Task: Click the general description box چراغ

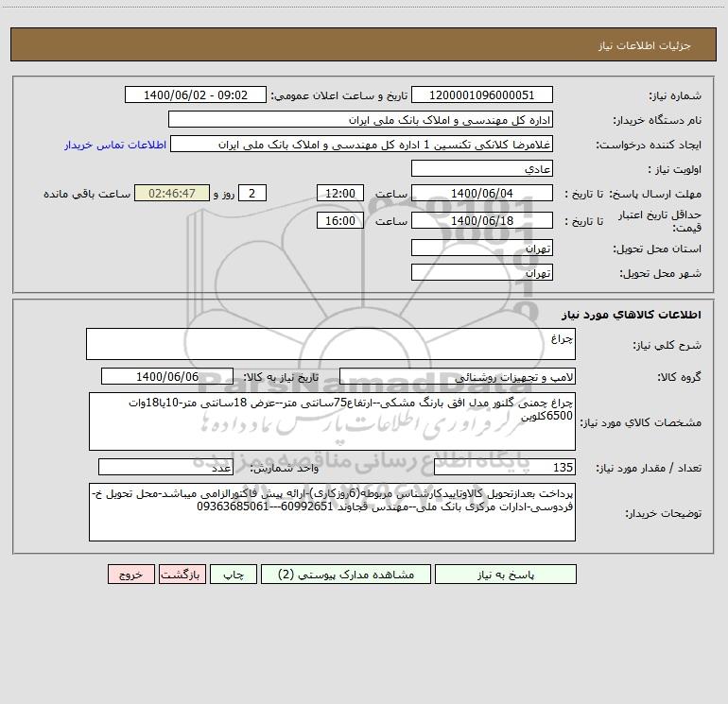Action: point(331,344)
